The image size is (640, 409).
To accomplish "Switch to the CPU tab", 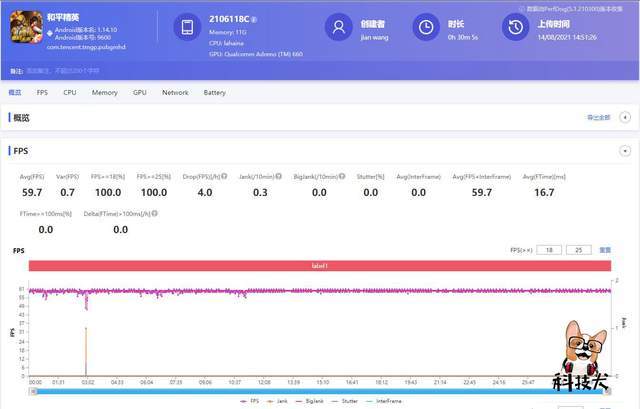I will click(69, 92).
